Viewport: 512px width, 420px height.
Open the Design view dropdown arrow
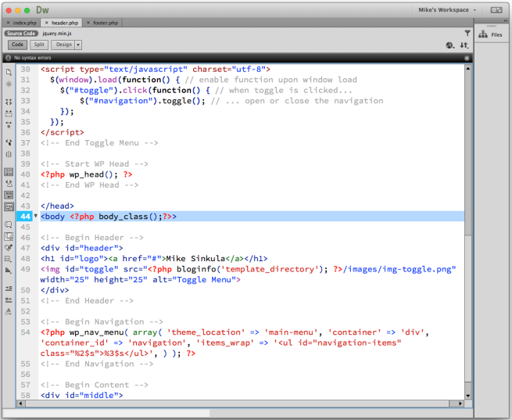click(78, 45)
